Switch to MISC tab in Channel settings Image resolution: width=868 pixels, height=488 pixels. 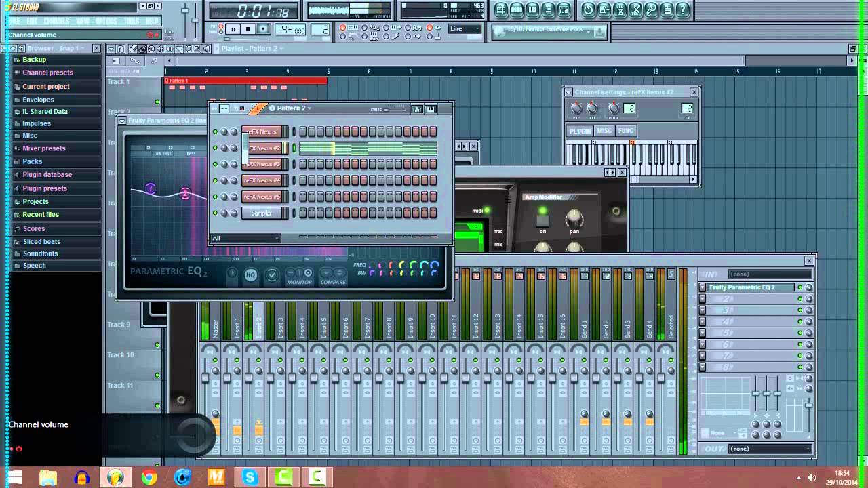[604, 131]
